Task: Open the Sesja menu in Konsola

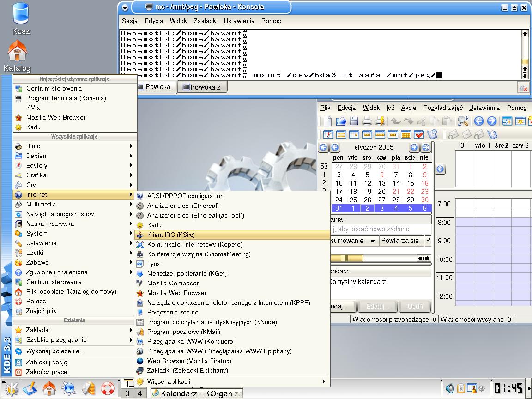Action: coord(130,21)
